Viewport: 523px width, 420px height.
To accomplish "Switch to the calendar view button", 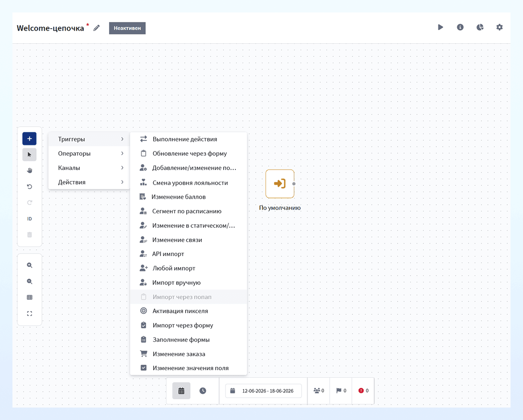I will coord(181,391).
